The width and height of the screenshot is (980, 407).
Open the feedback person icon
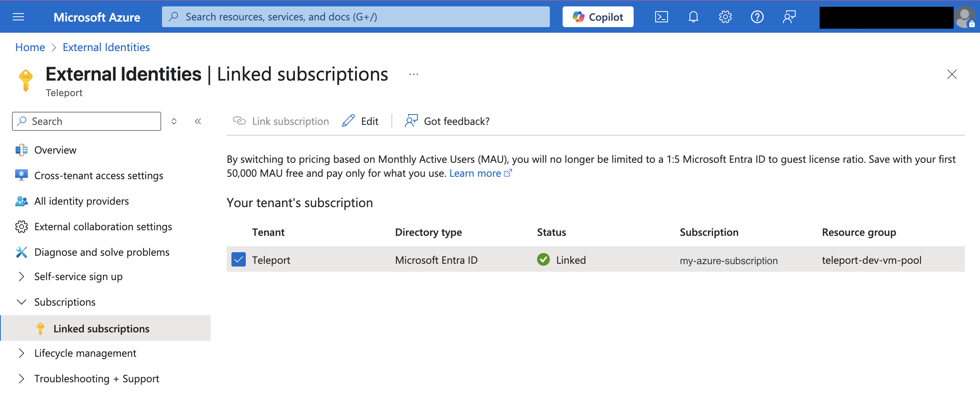(789, 16)
